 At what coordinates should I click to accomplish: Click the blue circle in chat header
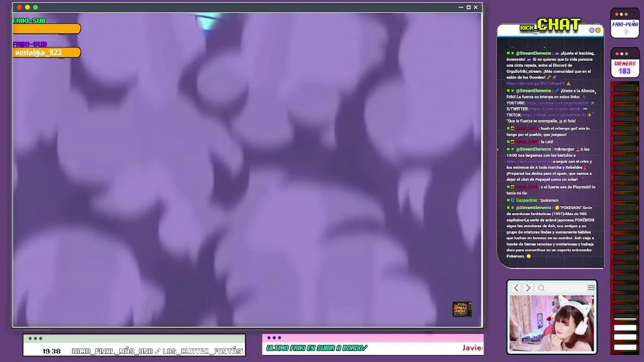(592, 30)
